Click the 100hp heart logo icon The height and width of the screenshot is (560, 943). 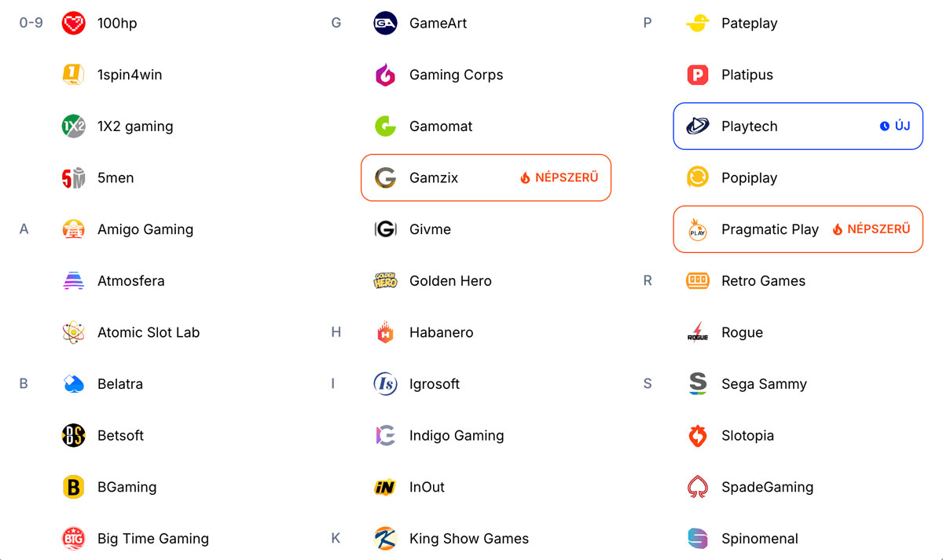tap(73, 24)
